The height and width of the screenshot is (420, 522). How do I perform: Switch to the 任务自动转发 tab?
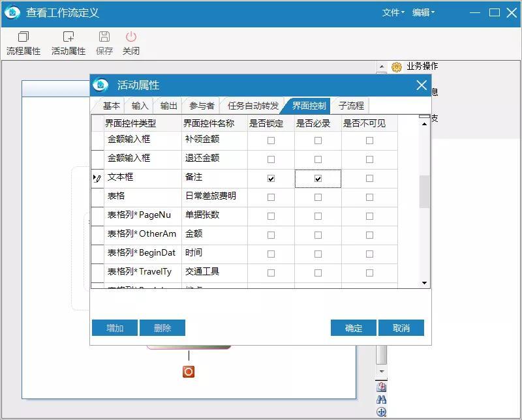253,106
